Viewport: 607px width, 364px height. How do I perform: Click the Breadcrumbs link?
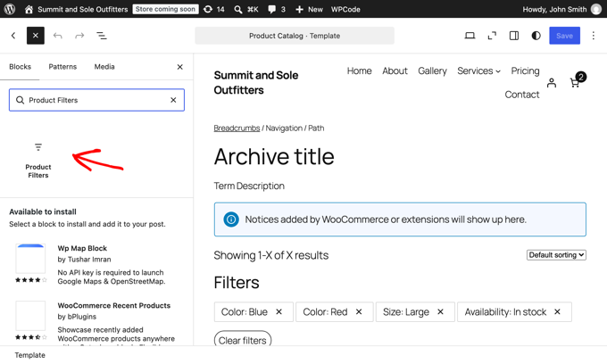point(237,128)
